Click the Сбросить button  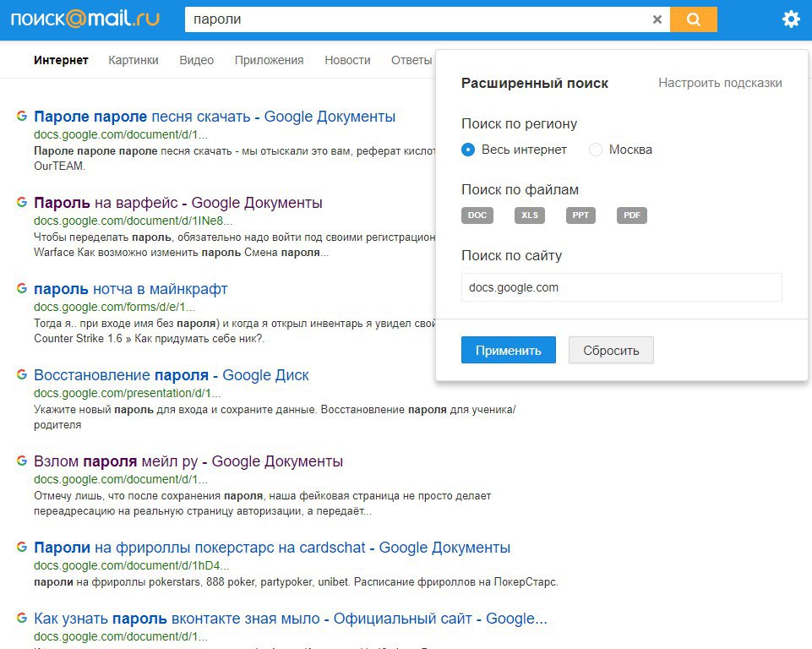(611, 350)
